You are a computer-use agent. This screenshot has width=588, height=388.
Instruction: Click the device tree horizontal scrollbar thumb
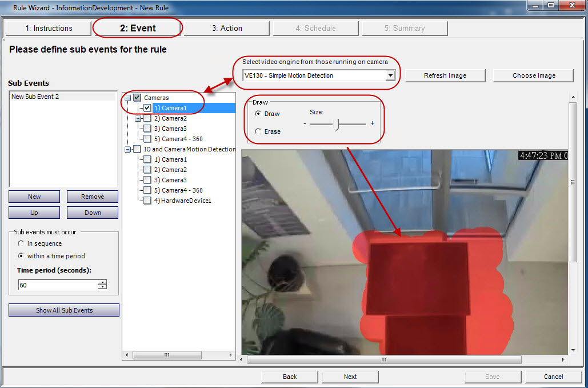pyautogui.click(x=167, y=355)
